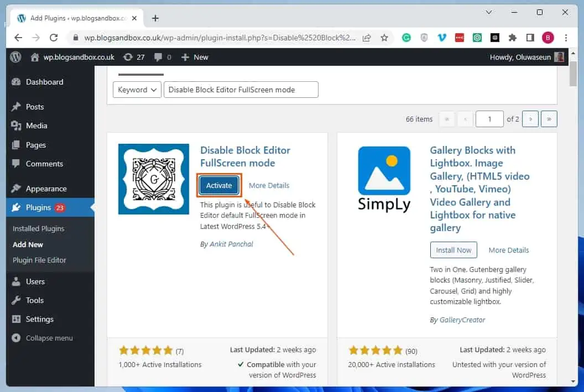
Task: Toggle the browser side panel
Action: pyautogui.click(x=530, y=38)
